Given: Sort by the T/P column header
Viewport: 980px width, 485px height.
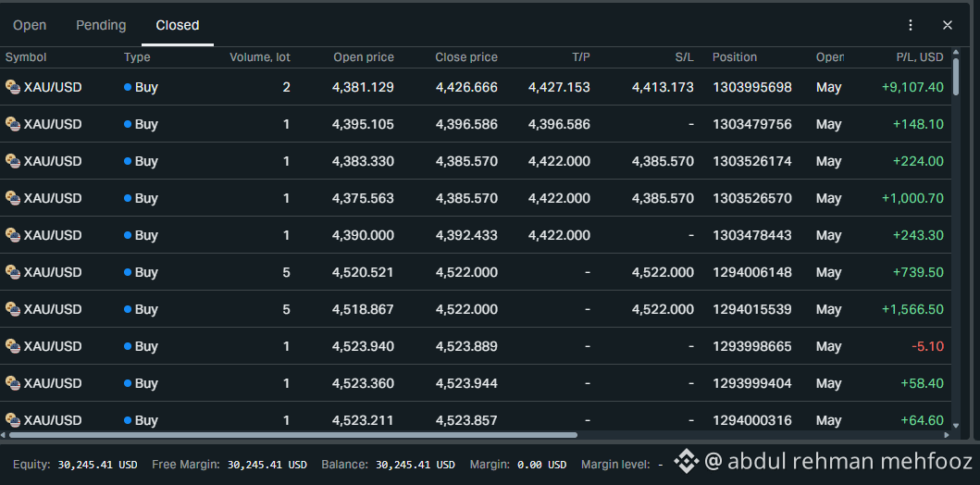Looking at the screenshot, I should click(581, 57).
